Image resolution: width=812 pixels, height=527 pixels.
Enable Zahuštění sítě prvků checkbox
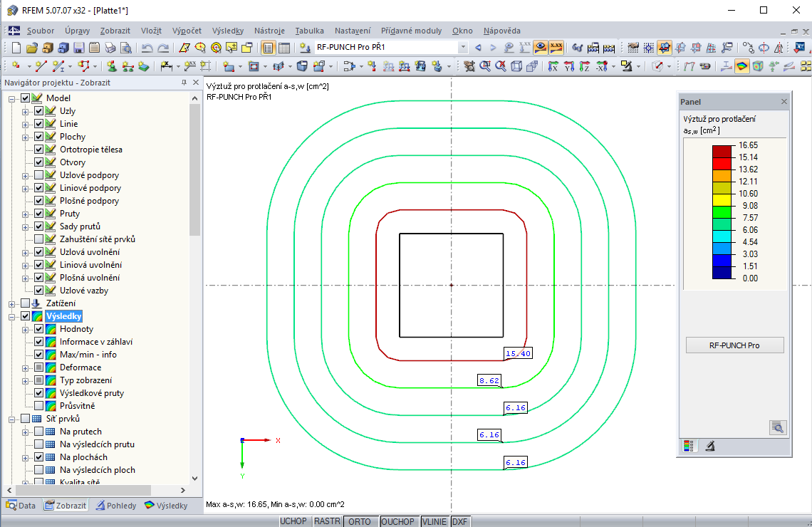coord(39,239)
